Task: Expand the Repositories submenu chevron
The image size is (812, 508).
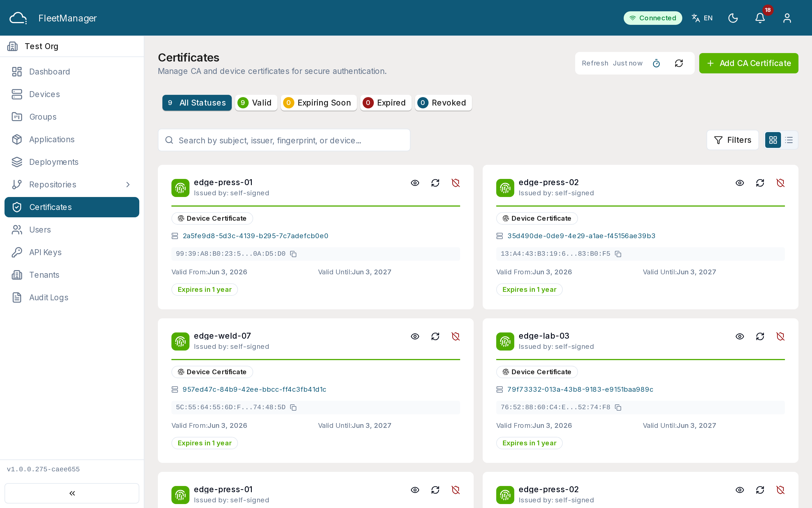Action: pyautogui.click(x=128, y=185)
